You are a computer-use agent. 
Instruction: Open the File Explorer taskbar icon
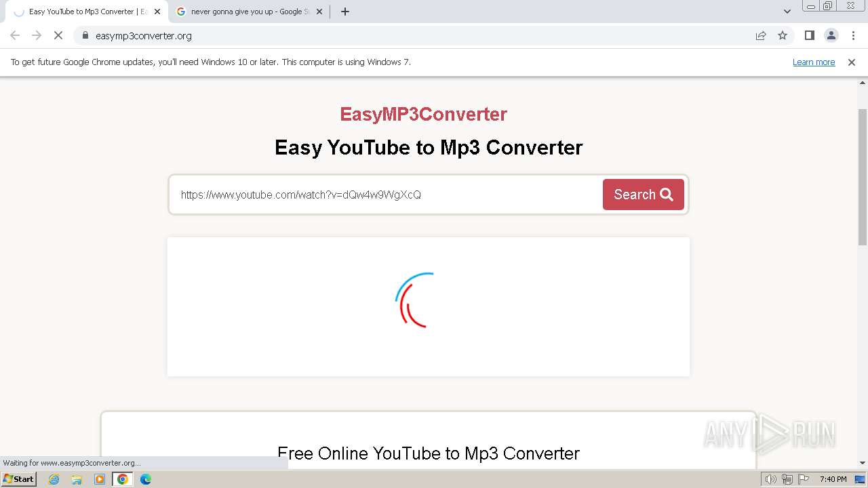coord(77,479)
